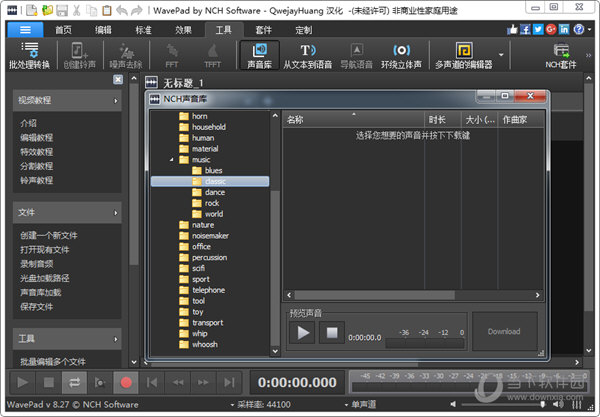Switch to the 标准 tab
600x417 pixels.
point(143,30)
